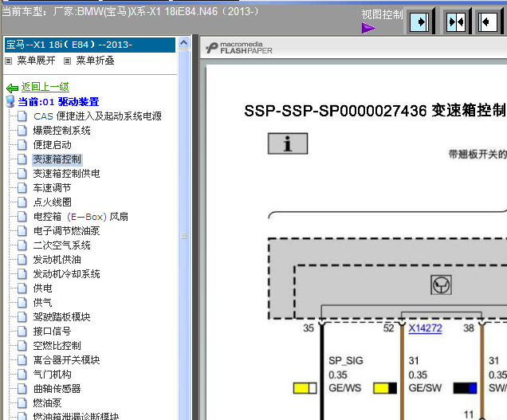Open 空燃比控制 document
The width and height of the screenshot is (507, 420).
tap(57, 346)
